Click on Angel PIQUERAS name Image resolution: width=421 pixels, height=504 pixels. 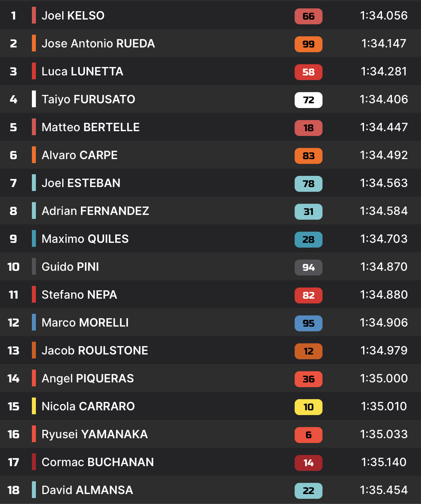point(88,378)
